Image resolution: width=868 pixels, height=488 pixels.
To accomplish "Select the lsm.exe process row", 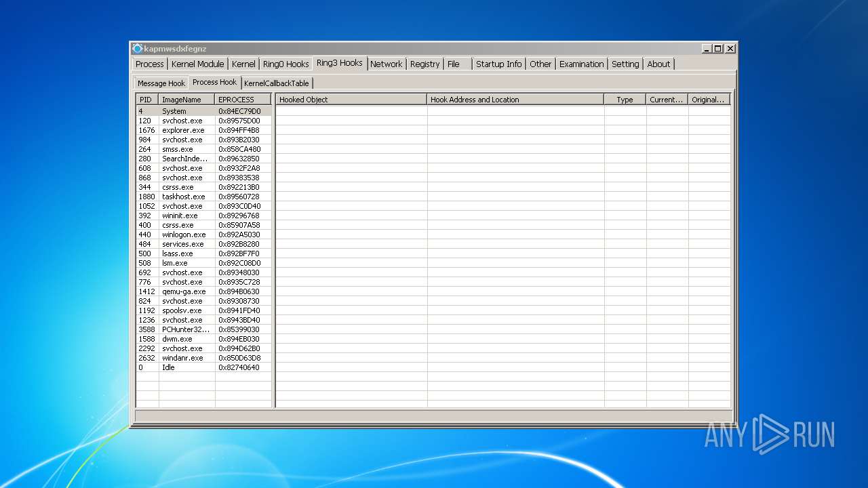I will coord(203,263).
